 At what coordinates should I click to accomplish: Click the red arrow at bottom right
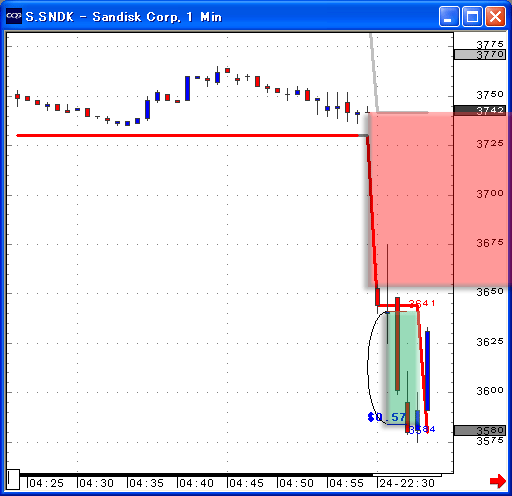coord(498,481)
